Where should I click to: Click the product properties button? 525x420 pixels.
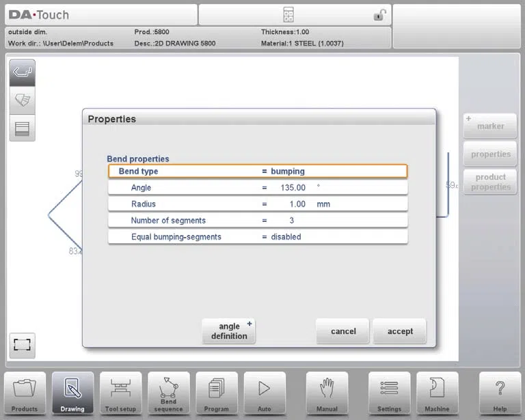(x=490, y=182)
